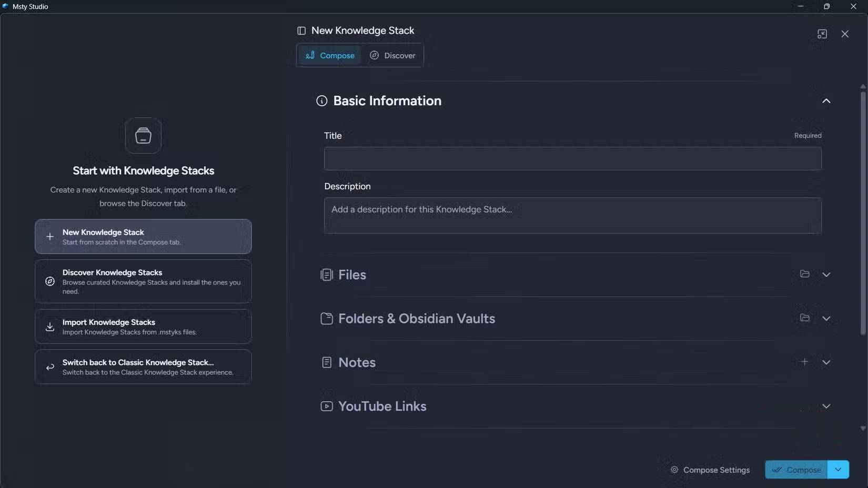Viewport: 868px width, 488px height.
Task: Browse folders with the Obsidian Vaults folder icon
Action: (x=804, y=318)
